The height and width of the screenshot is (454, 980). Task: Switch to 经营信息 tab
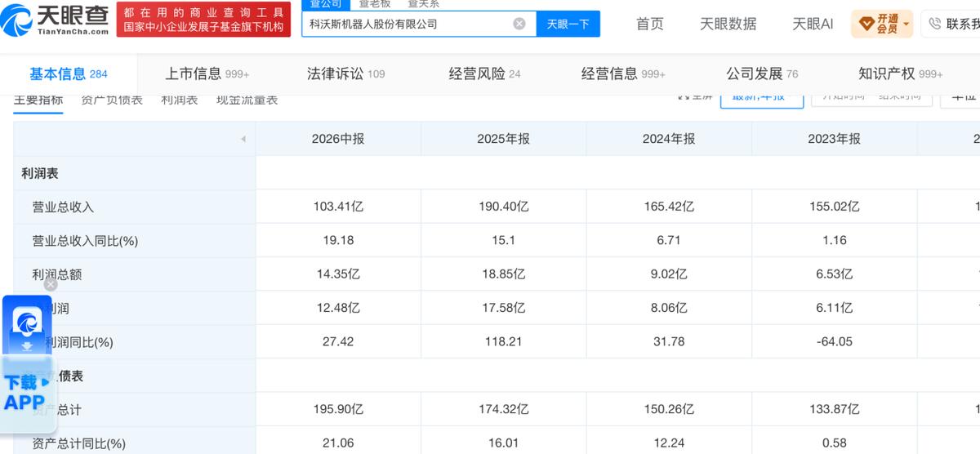tap(624, 73)
